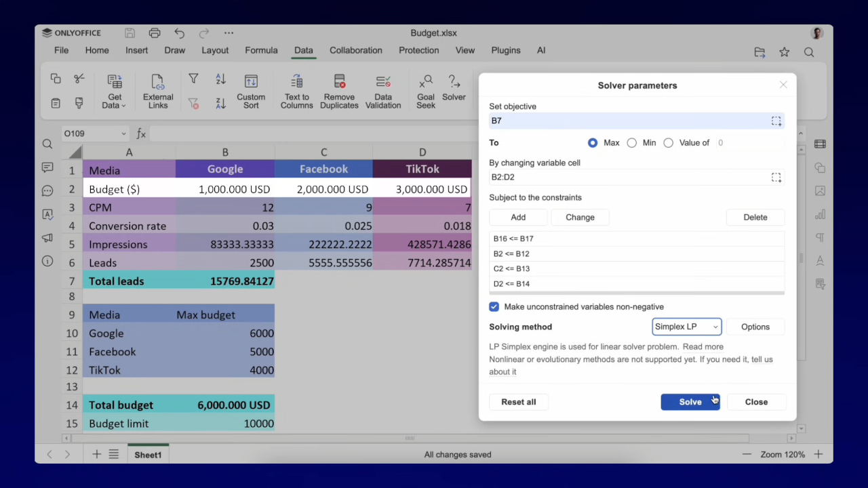The image size is (868, 488).
Task: Click the Solve button in Solver parameters
Action: point(690,401)
